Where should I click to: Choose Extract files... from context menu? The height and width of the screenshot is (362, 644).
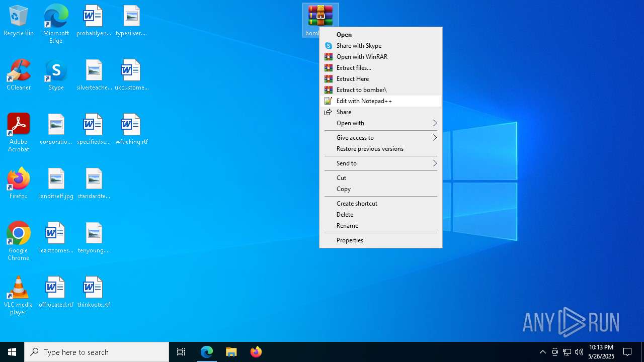[x=381, y=68]
